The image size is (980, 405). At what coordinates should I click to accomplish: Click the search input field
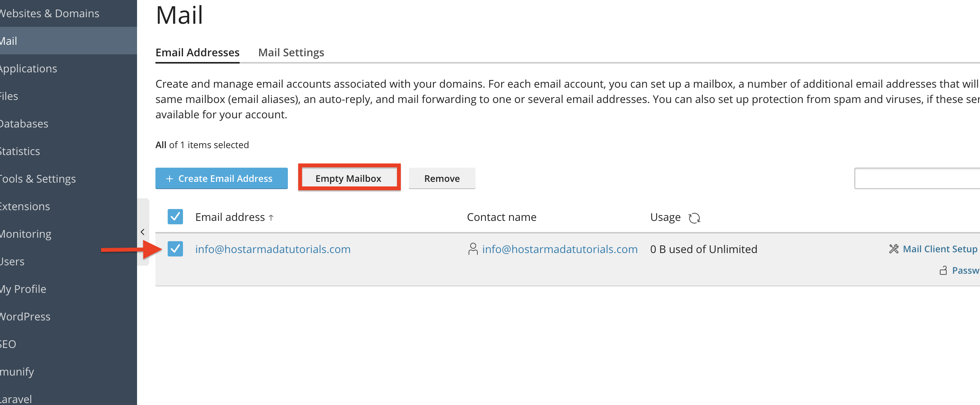(917, 178)
